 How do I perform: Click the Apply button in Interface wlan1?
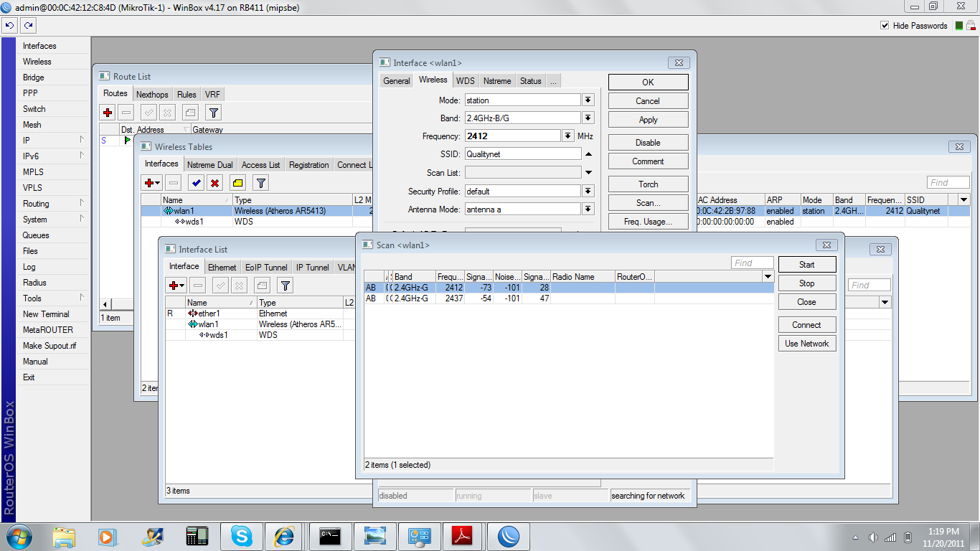[649, 120]
